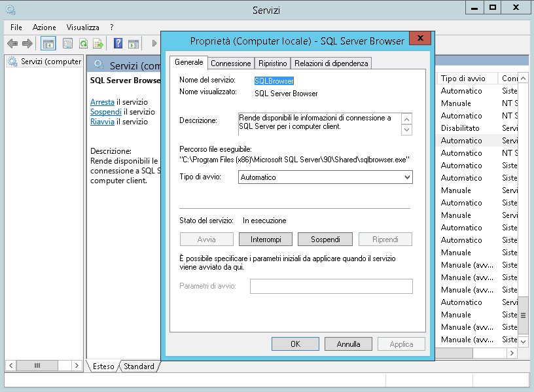
Task: Click the tree pane horizontal scrollbar thumb
Action: pyautogui.click(x=37, y=365)
